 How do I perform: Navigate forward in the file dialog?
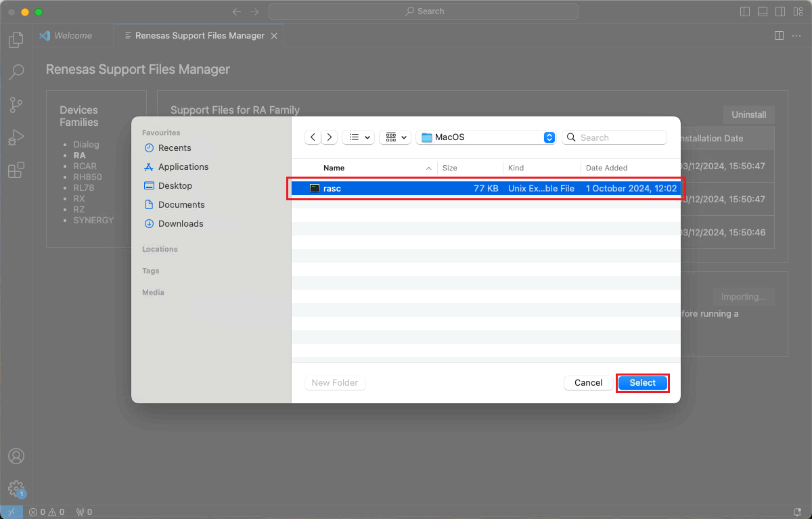[330, 137]
